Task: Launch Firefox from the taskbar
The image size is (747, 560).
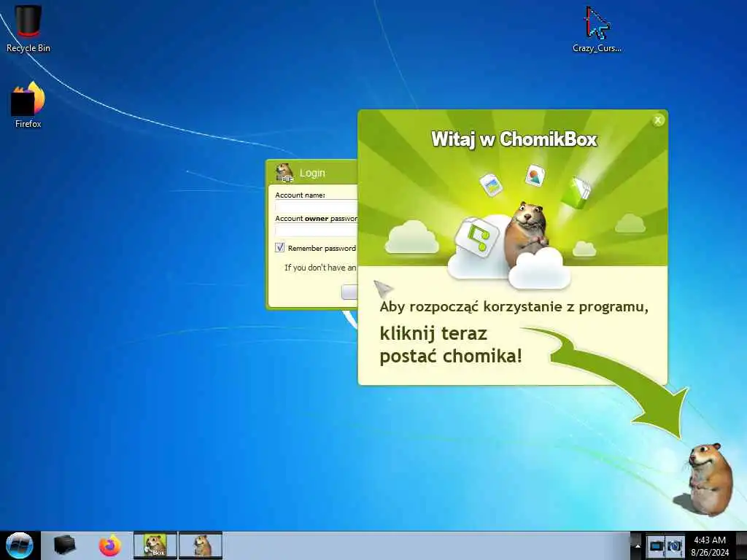Action: tap(109, 545)
